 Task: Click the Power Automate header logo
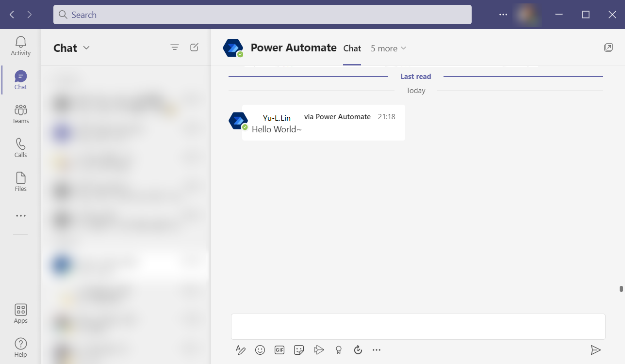click(x=233, y=48)
